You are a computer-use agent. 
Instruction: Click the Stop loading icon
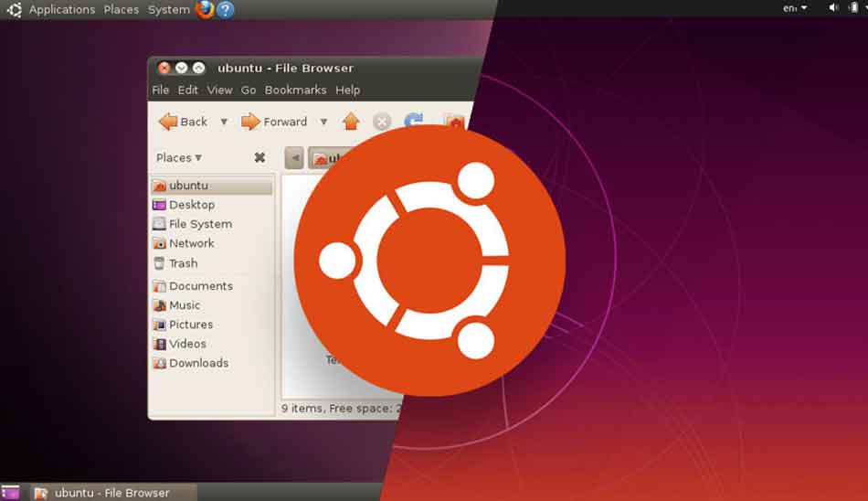pos(382,122)
